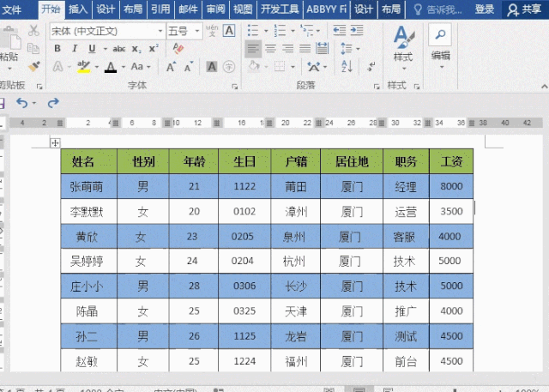
Task: Toggle superscript formatting
Action: [154, 48]
